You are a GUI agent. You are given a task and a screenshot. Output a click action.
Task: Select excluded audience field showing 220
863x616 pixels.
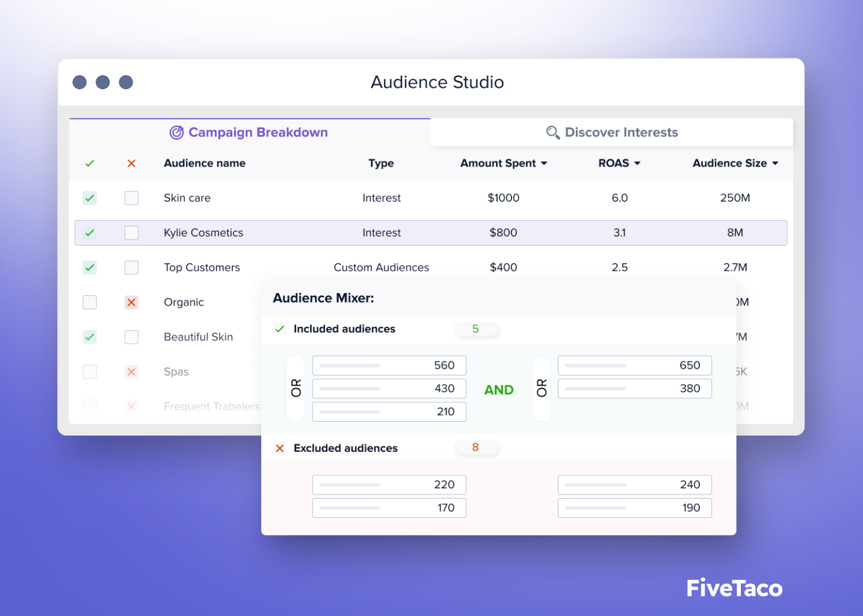[x=389, y=485]
